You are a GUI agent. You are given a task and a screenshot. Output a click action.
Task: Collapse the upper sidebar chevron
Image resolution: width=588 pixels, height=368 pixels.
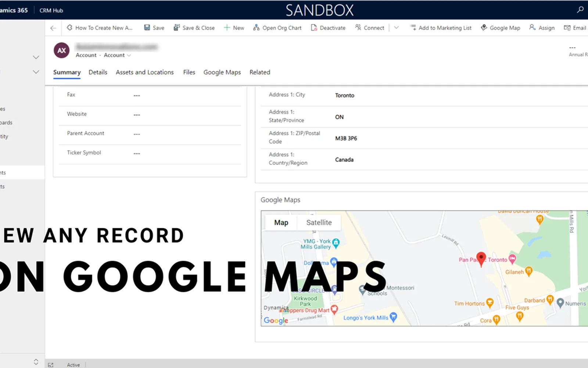36,57
